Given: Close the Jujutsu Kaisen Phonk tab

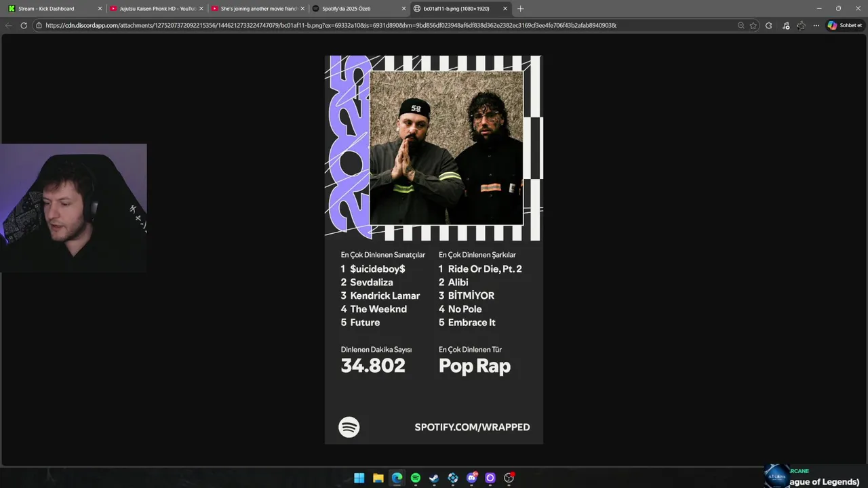Looking at the screenshot, I should click(x=201, y=9).
